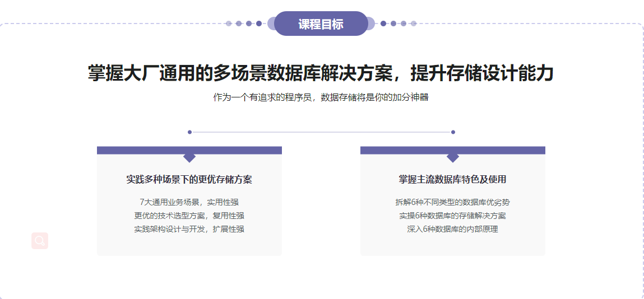Viewport: 644px width, 299px height.
Task: Click the darkest dot left of 课程目标 badge
Action: coord(259,24)
